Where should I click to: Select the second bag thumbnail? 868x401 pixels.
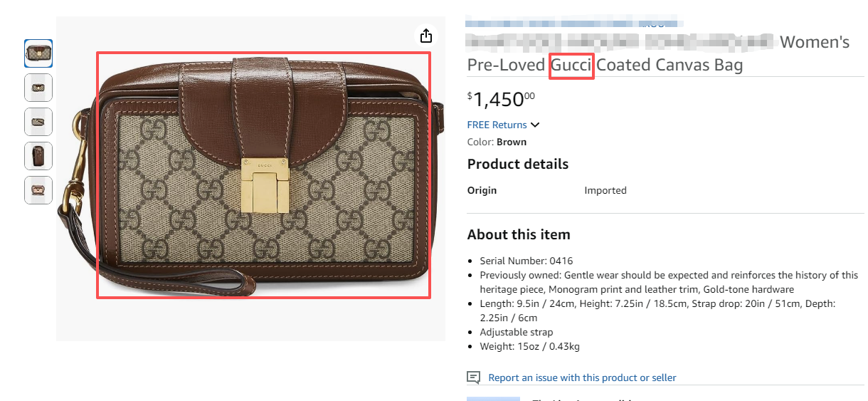[38, 88]
